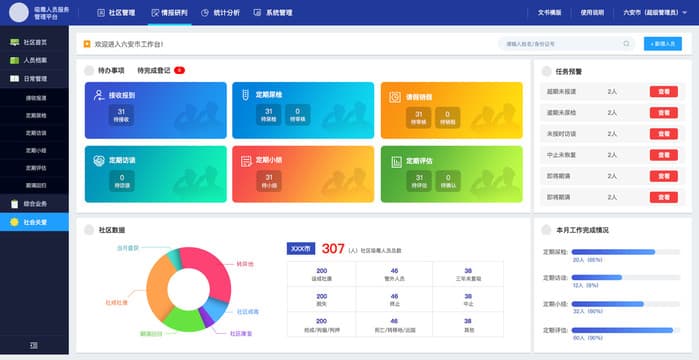The width and height of the screenshot is (699, 360).
Task: Select 接收报道 submenu item in sidebar
Action: point(36,98)
